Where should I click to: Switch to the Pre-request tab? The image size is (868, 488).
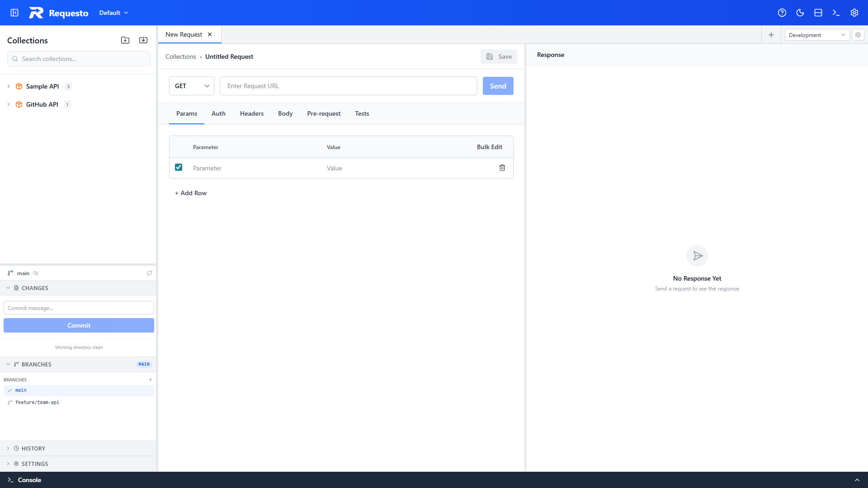click(x=324, y=113)
